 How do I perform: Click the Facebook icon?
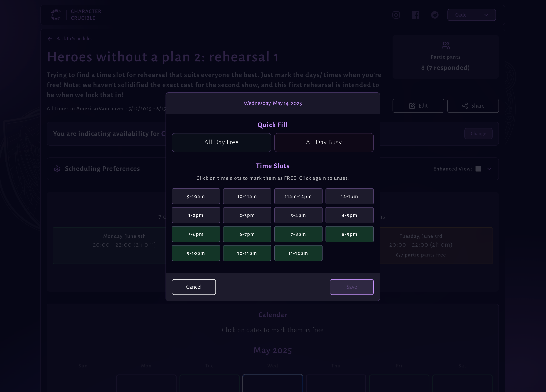415,15
